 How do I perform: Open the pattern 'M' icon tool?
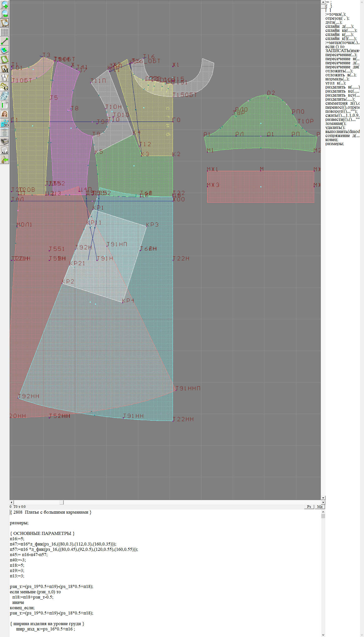point(5,69)
